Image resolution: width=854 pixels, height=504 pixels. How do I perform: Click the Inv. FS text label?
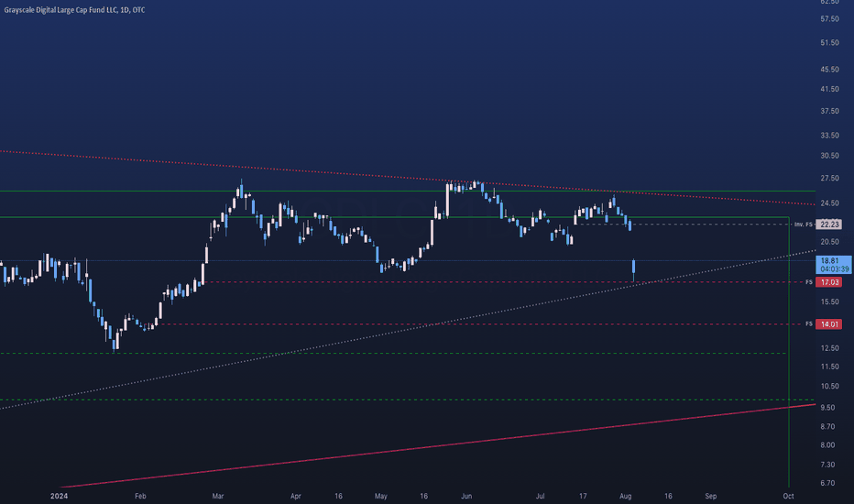803,225
